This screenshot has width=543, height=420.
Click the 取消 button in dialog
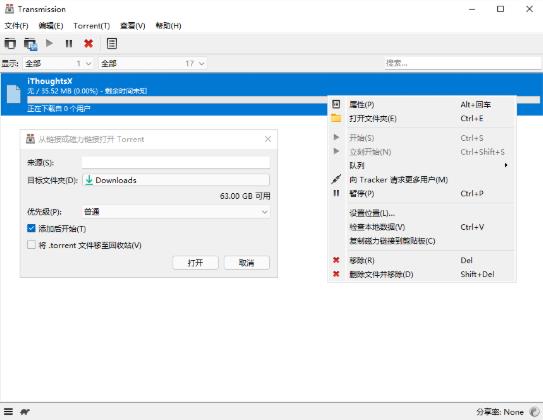coord(247,262)
